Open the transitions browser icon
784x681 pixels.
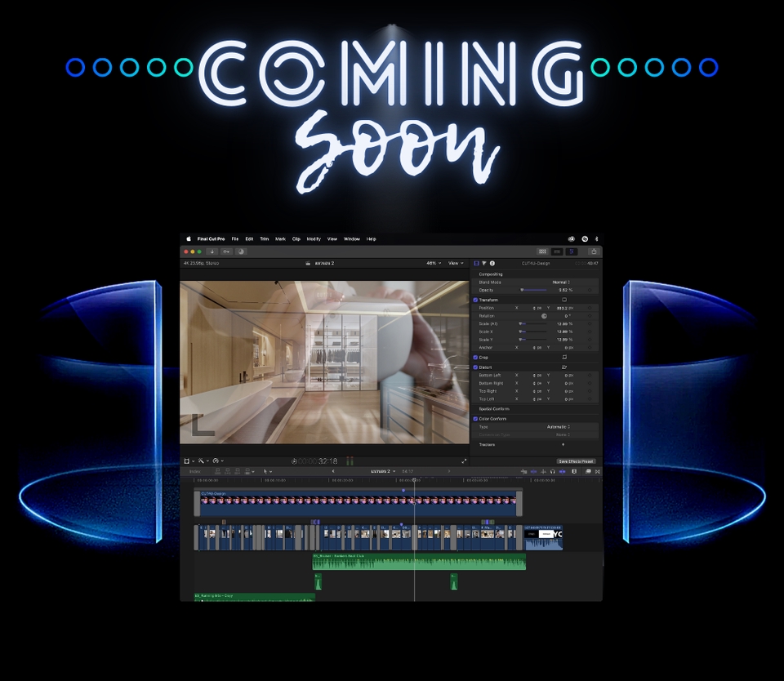(x=598, y=471)
